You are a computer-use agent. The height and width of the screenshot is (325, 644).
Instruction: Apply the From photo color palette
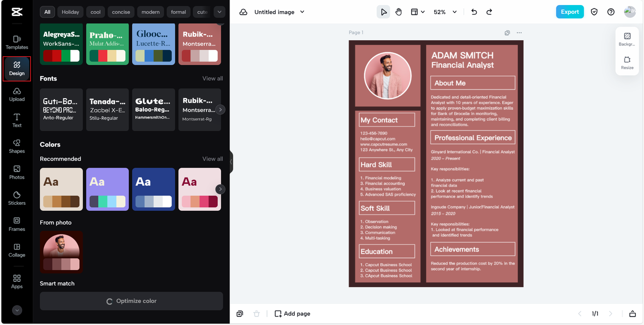61,252
